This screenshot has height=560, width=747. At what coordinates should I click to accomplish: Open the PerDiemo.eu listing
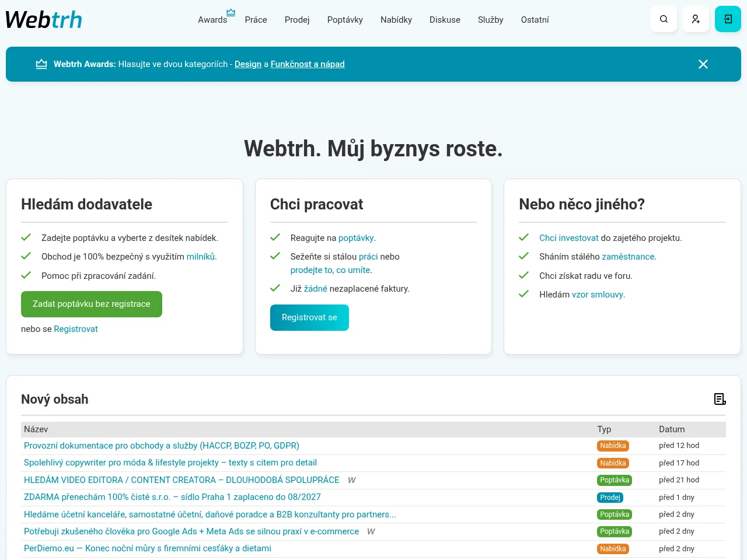[148, 548]
